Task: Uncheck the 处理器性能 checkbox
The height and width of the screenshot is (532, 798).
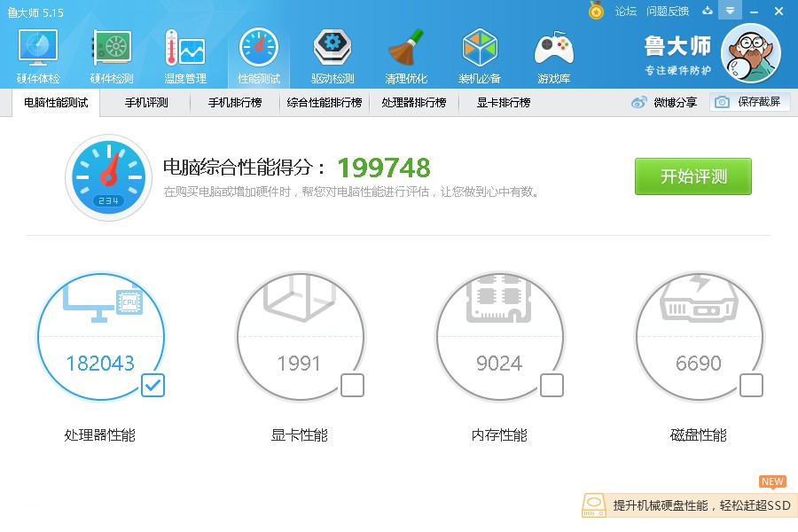Action: (x=153, y=386)
